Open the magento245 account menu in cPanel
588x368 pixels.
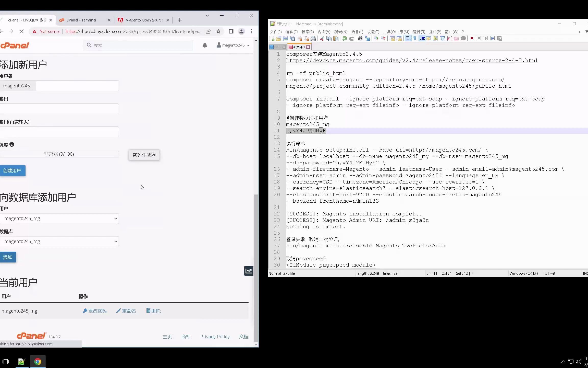[233, 45]
